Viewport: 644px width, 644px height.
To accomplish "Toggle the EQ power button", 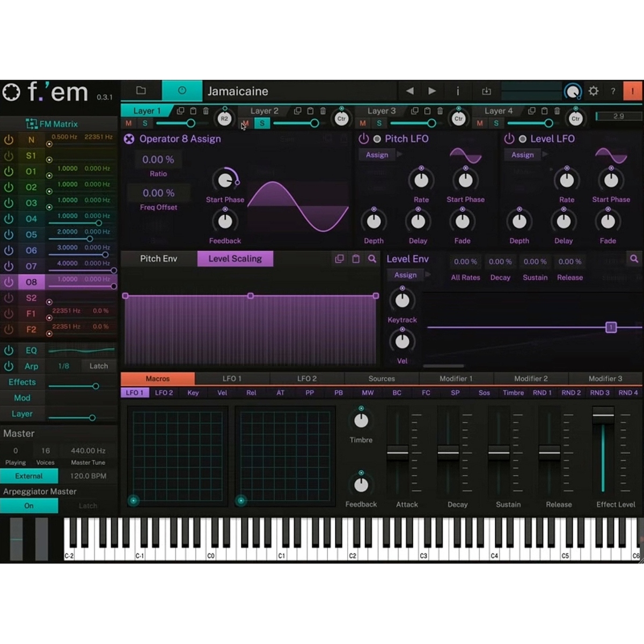I will (x=9, y=350).
